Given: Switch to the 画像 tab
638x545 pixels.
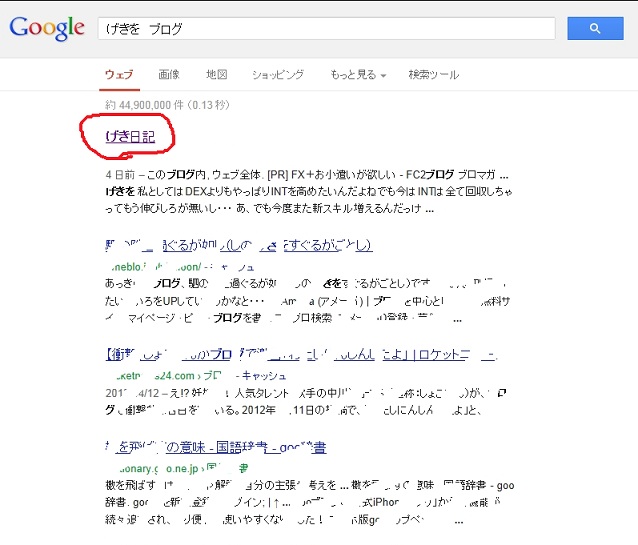Looking at the screenshot, I should [x=169, y=74].
